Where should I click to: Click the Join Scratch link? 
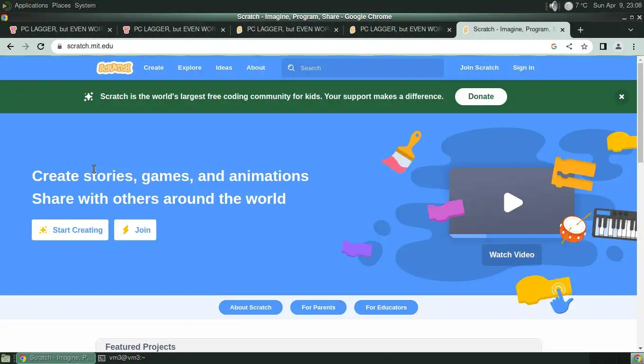479,68
